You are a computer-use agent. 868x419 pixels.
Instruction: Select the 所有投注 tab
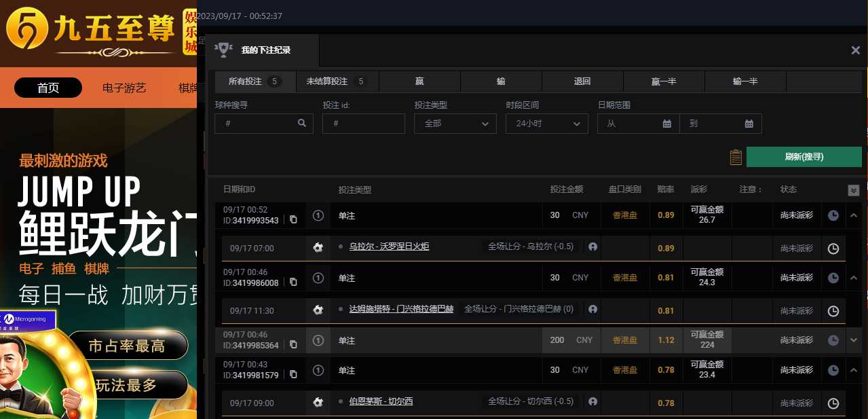tap(255, 81)
